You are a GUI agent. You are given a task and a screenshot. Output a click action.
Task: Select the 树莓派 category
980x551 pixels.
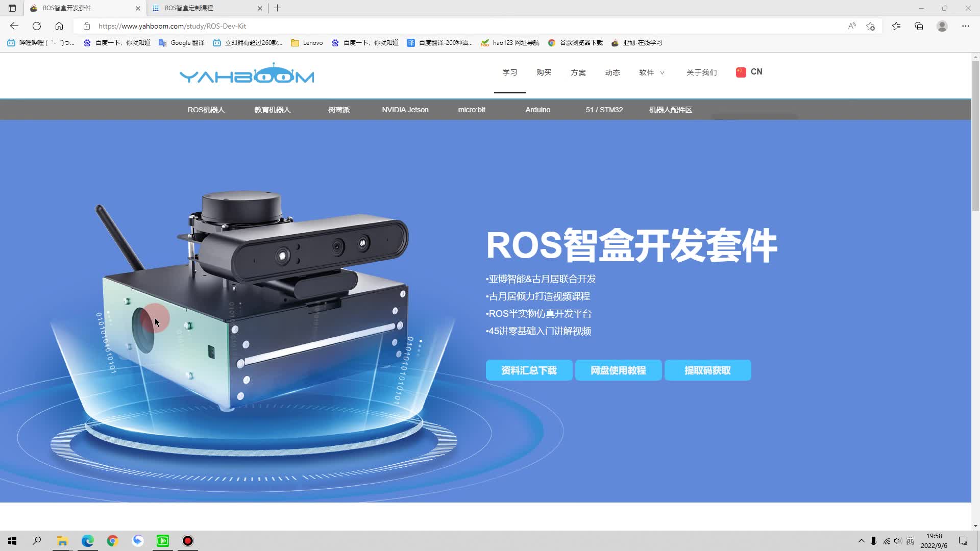tap(339, 110)
